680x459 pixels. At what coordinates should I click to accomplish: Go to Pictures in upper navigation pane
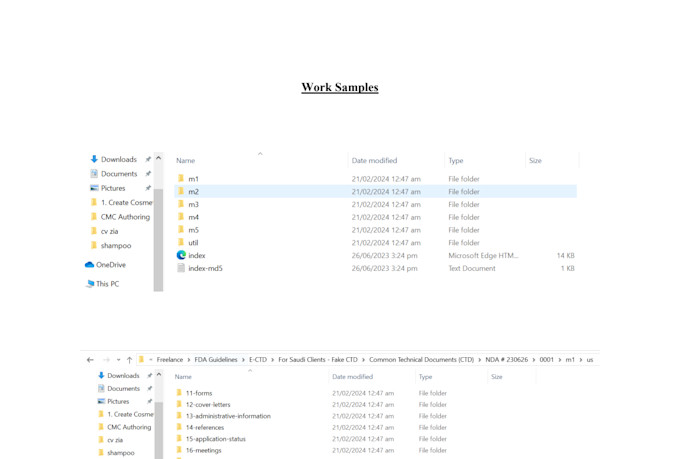coord(113,188)
